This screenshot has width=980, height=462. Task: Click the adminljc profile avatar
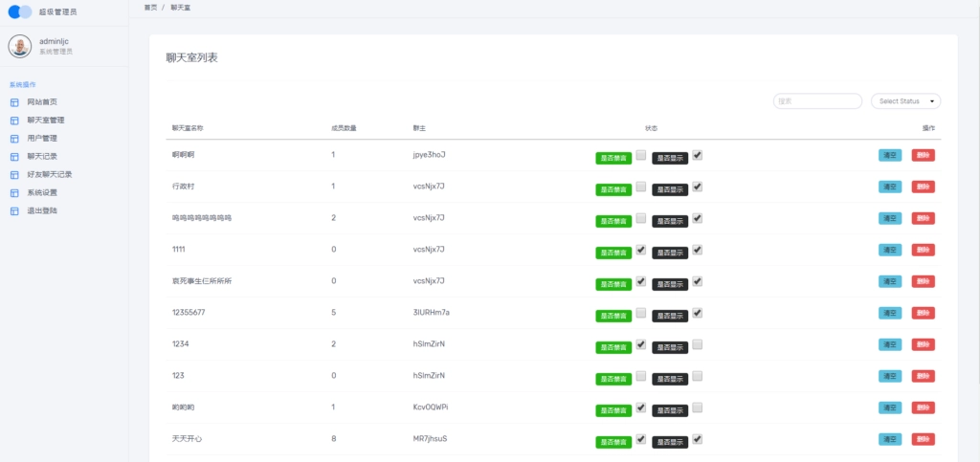[x=20, y=46]
